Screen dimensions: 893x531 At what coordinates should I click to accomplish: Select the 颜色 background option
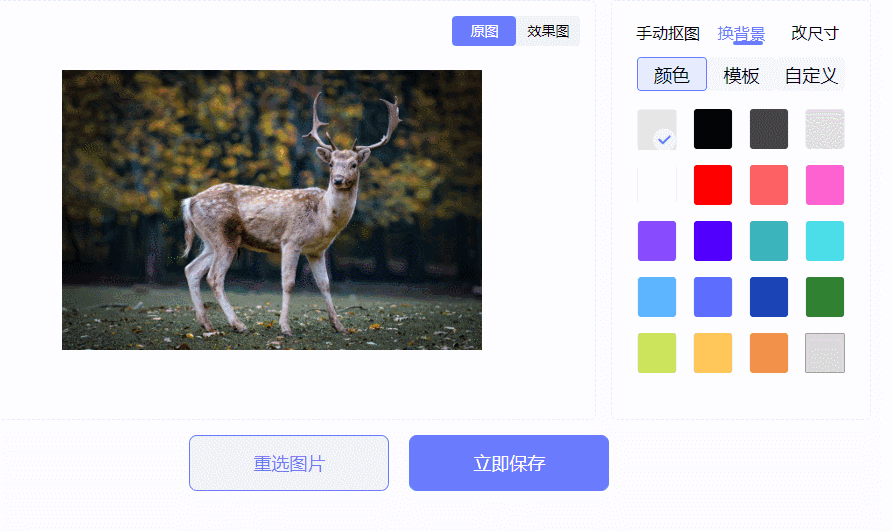(671, 75)
